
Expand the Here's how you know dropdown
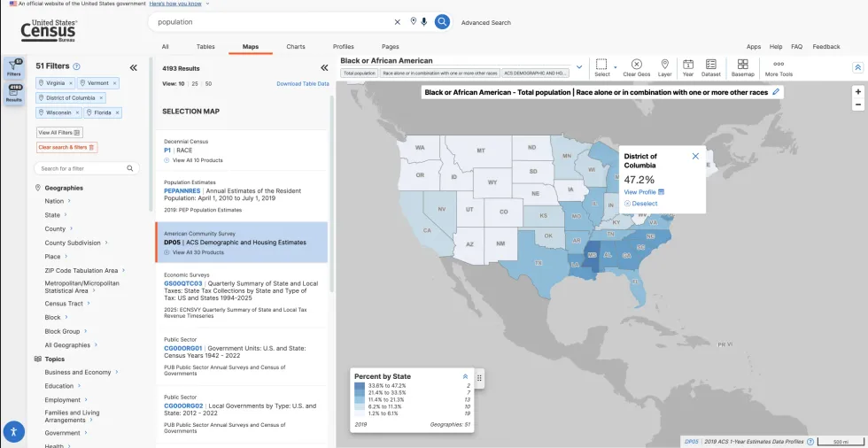179,4
